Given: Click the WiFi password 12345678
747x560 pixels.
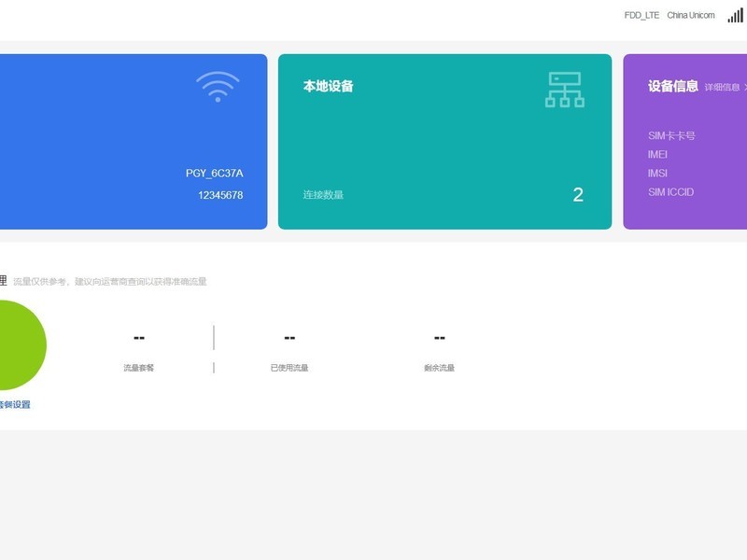Looking at the screenshot, I should click(220, 195).
